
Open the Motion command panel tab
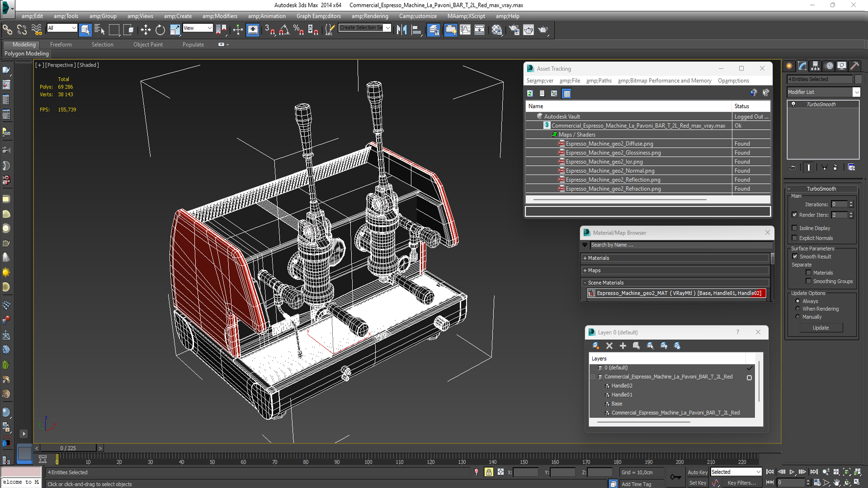829,66
